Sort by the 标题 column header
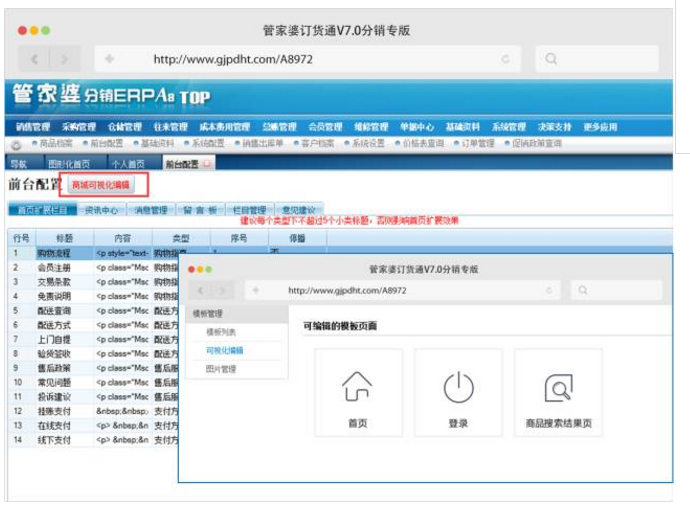The height and width of the screenshot is (513, 690). [65, 238]
